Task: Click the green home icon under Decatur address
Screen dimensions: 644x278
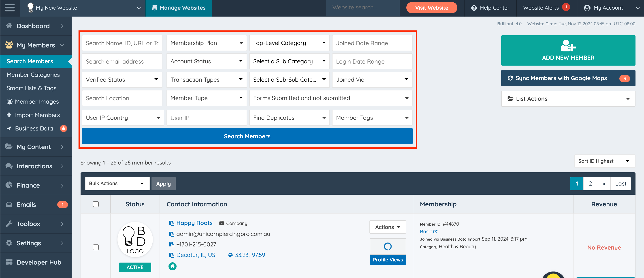Action: 173,266
